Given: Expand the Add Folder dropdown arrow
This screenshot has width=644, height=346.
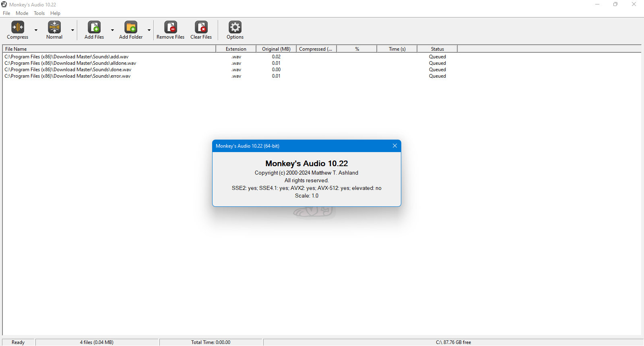Looking at the screenshot, I should click(149, 30).
